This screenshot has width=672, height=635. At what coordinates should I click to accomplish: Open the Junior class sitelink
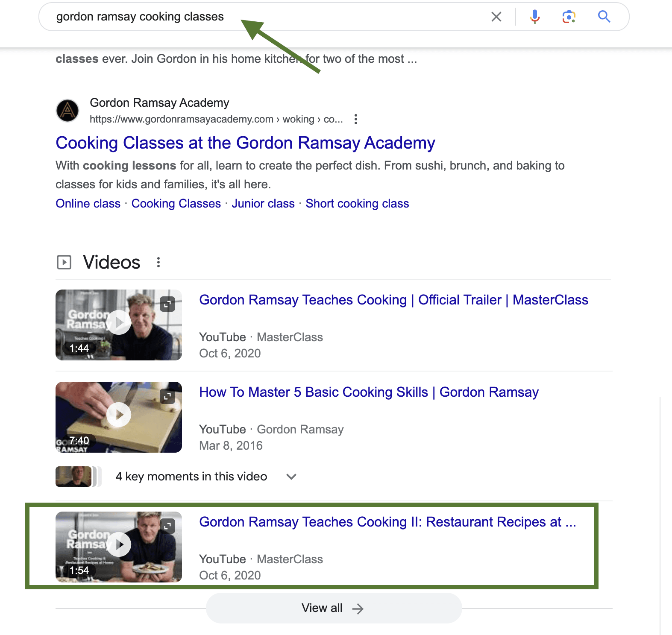(263, 204)
